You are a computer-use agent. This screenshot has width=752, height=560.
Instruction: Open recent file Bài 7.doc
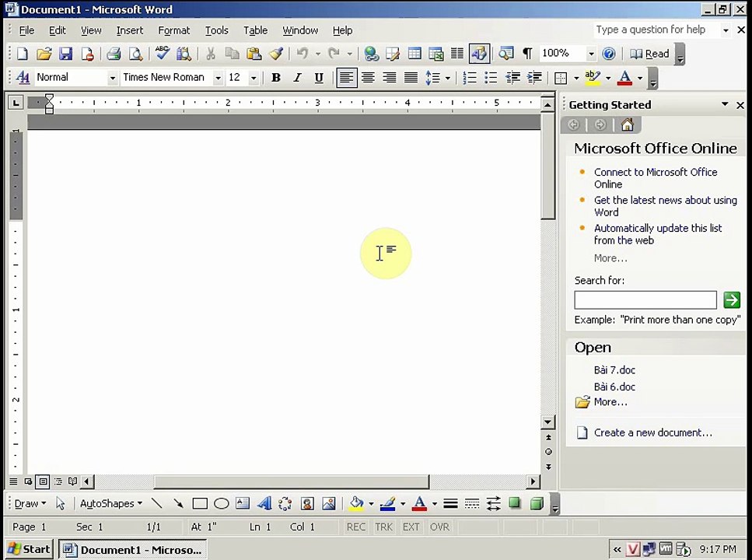pos(614,370)
